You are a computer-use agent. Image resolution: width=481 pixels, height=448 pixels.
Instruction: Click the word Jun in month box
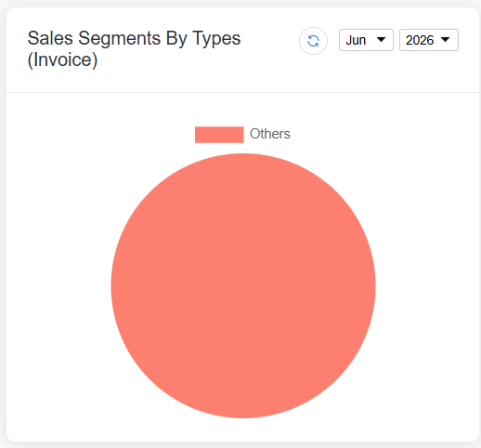pos(356,40)
